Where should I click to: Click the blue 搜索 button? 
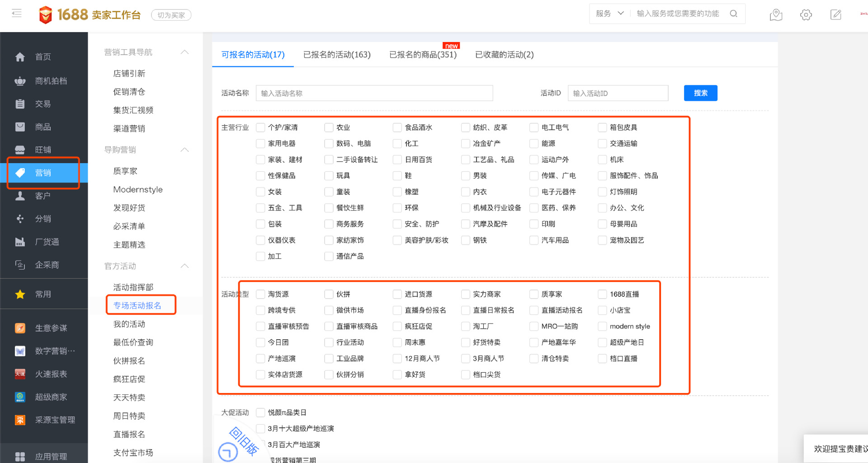point(700,93)
